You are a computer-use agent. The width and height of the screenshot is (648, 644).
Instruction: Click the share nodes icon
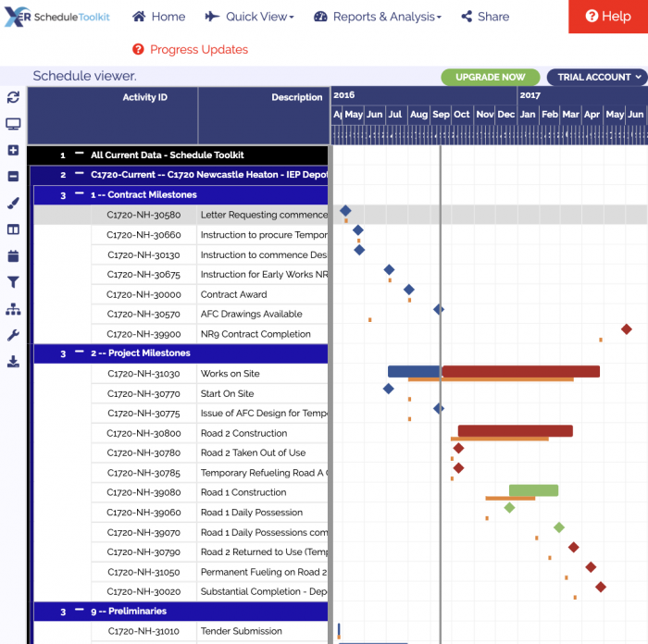click(x=467, y=17)
